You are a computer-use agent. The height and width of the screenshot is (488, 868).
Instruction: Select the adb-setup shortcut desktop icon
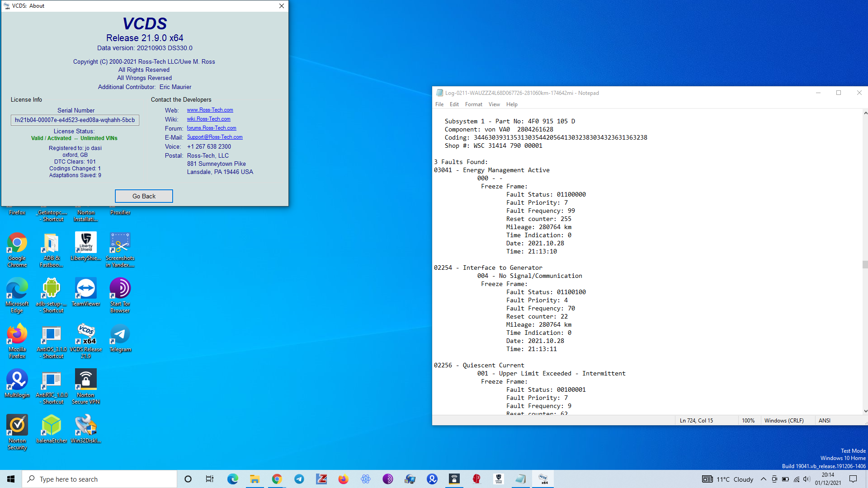click(52, 296)
